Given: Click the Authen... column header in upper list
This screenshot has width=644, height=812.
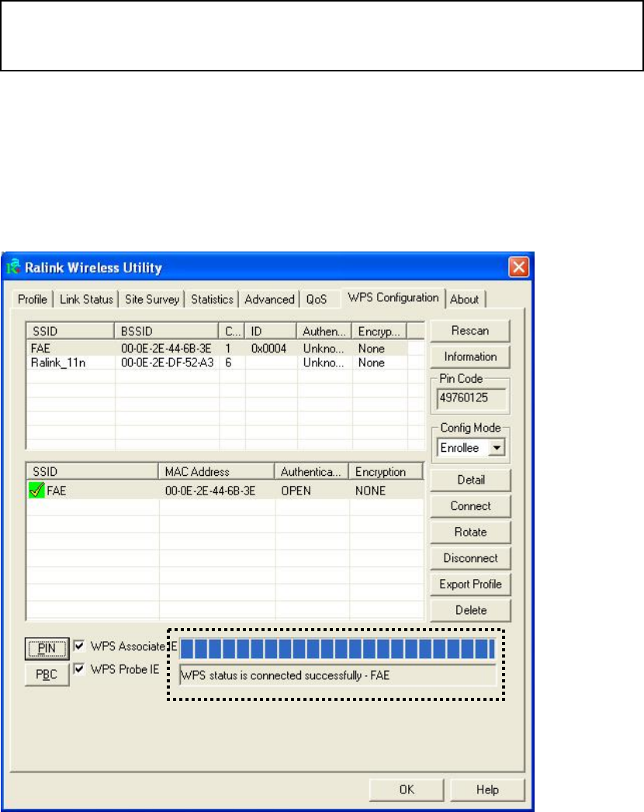Looking at the screenshot, I should (x=324, y=331).
